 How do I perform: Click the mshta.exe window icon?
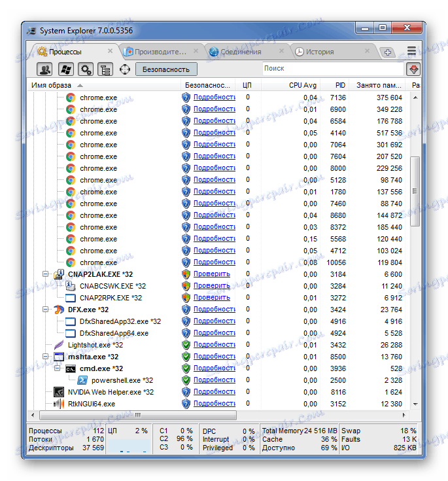[59, 357]
